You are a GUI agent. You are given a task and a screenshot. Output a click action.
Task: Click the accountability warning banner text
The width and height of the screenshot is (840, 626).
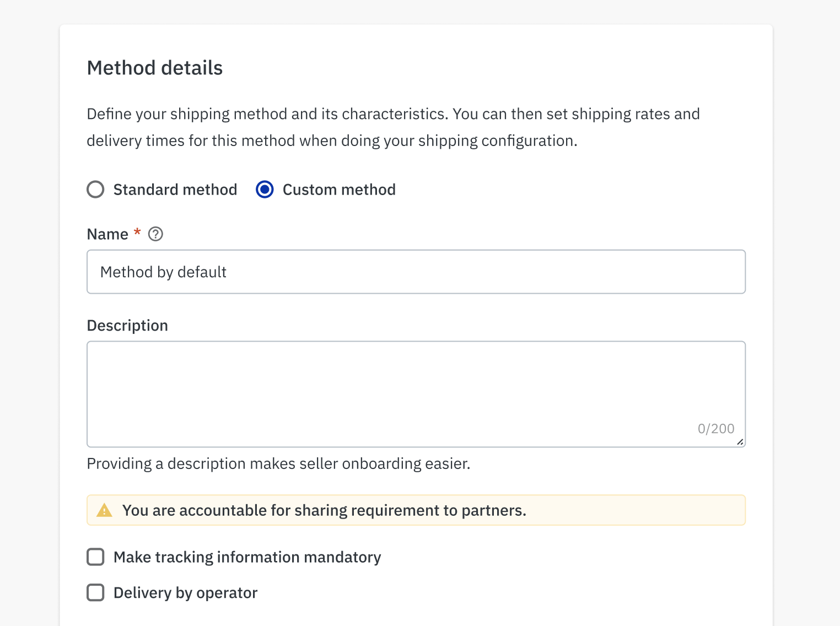324,510
